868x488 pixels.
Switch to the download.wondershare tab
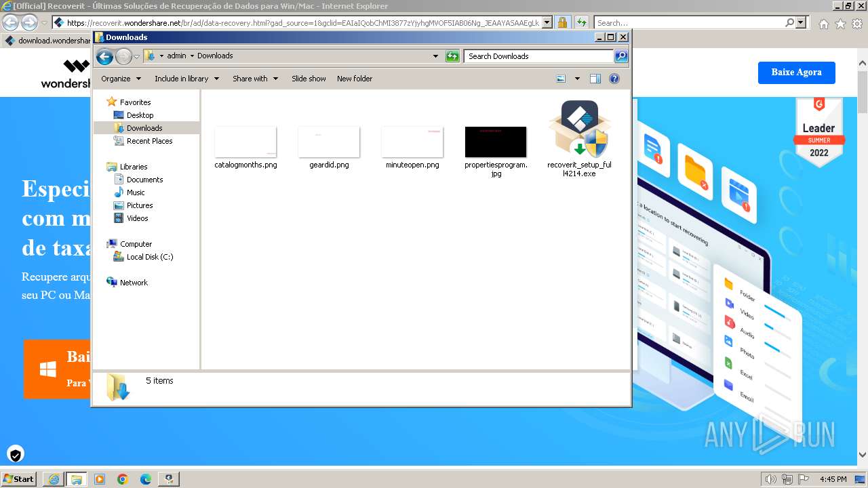(x=47, y=41)
